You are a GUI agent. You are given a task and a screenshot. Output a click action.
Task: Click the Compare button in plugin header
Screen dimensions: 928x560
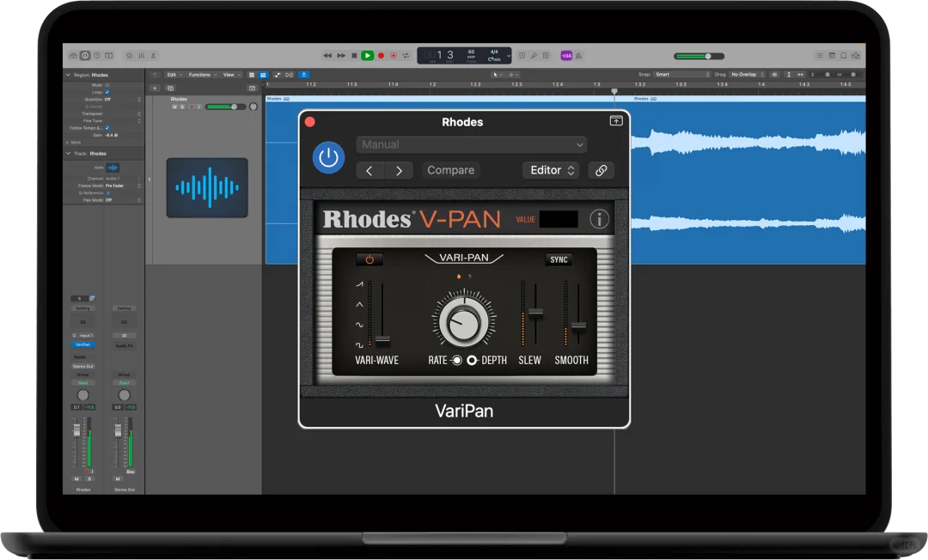click(450, 170)
